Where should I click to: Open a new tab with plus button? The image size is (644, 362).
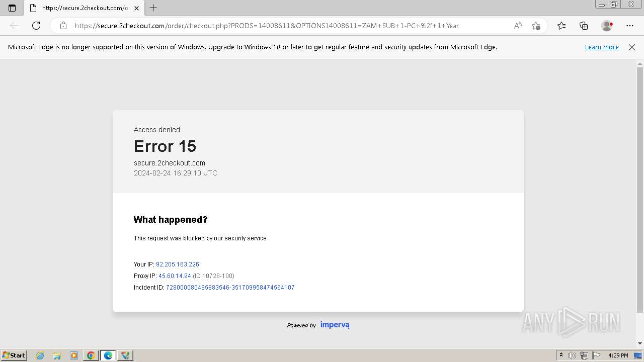click(x=153, y=8)
